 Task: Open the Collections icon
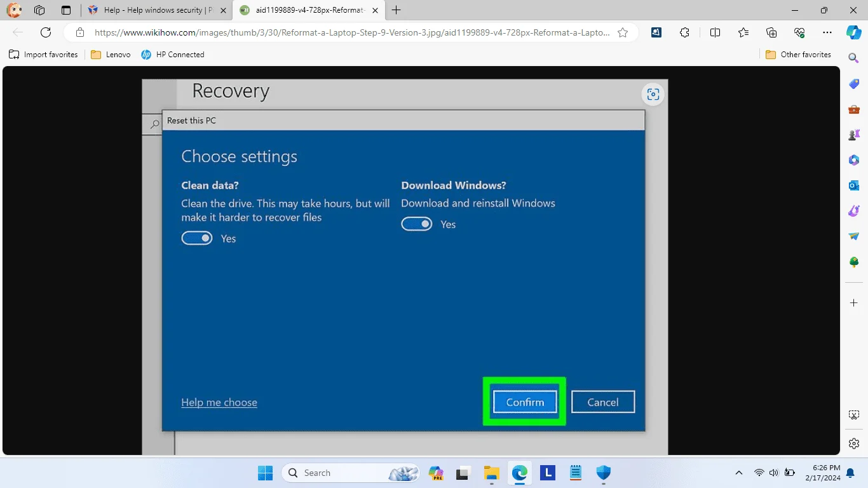click(771, 32)
